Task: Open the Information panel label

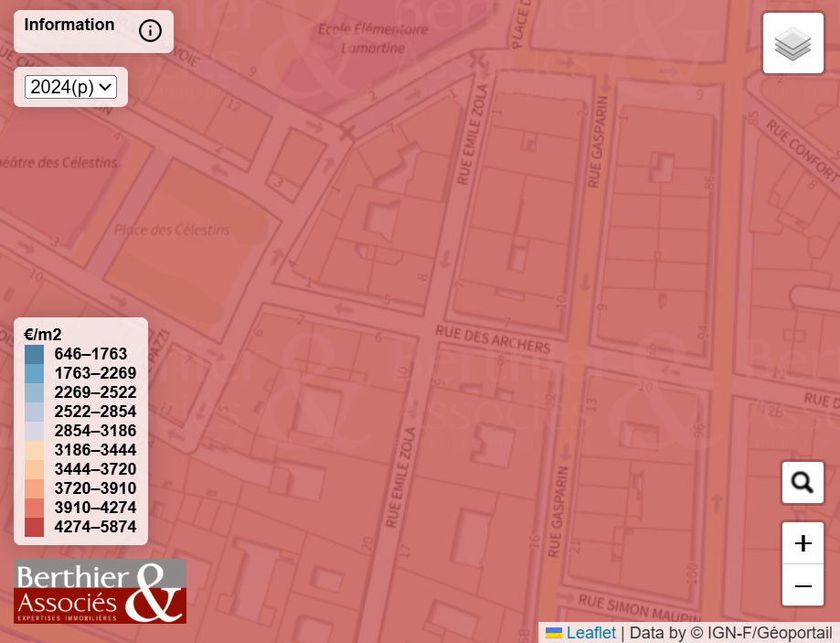Action: pyautogui.click(x=69, y=25)
